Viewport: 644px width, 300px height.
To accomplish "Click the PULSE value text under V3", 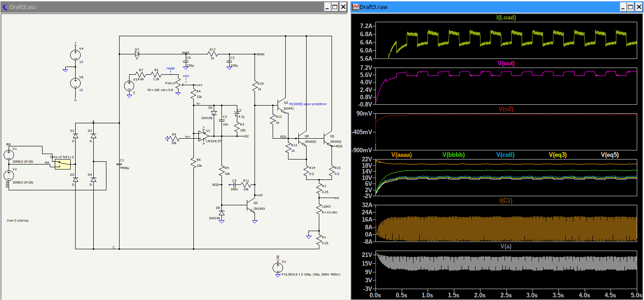I will (x=311, y=274).
